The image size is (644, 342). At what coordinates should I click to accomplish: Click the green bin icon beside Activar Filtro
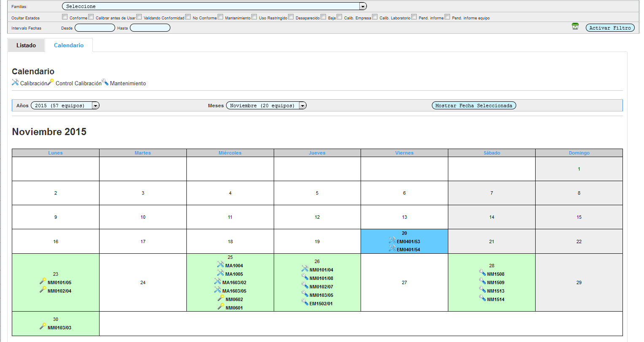[575, 27]
